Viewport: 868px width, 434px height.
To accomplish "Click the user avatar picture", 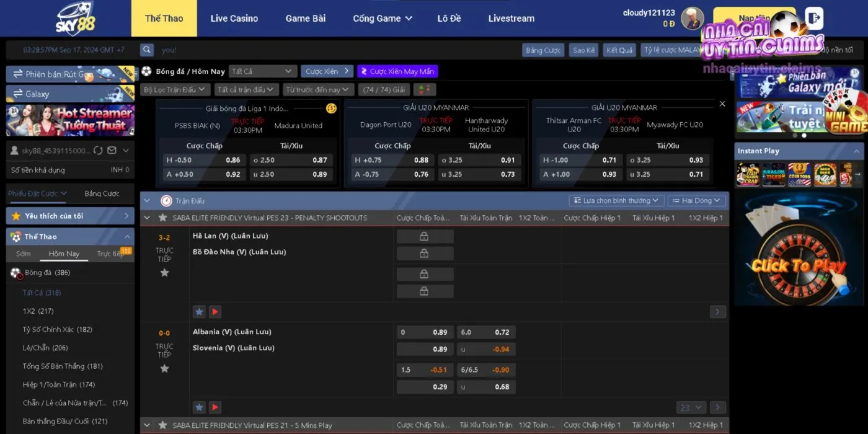I will (x=692, y=19).
